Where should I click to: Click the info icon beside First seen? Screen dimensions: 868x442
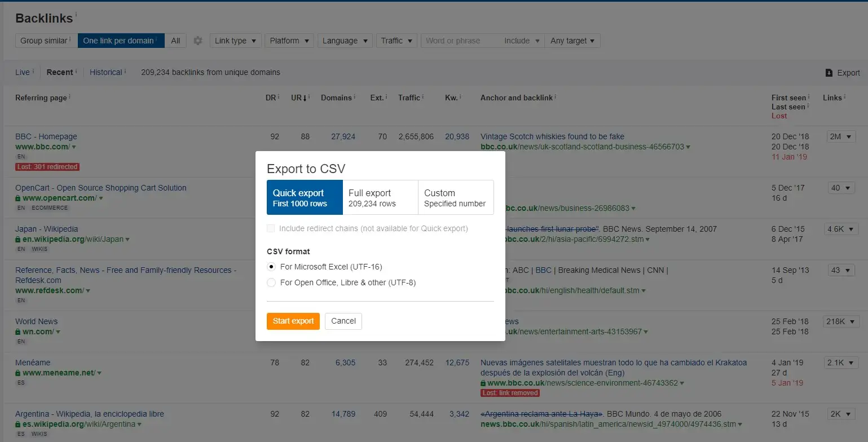[x=809, y=96]
